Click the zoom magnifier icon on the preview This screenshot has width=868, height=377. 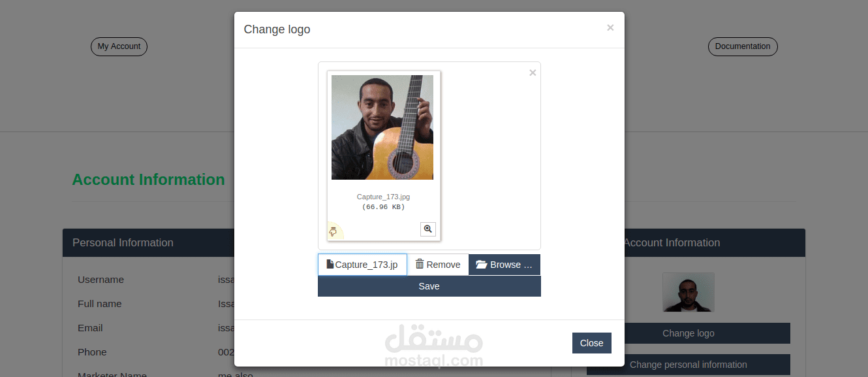click(x=428, y=229)
